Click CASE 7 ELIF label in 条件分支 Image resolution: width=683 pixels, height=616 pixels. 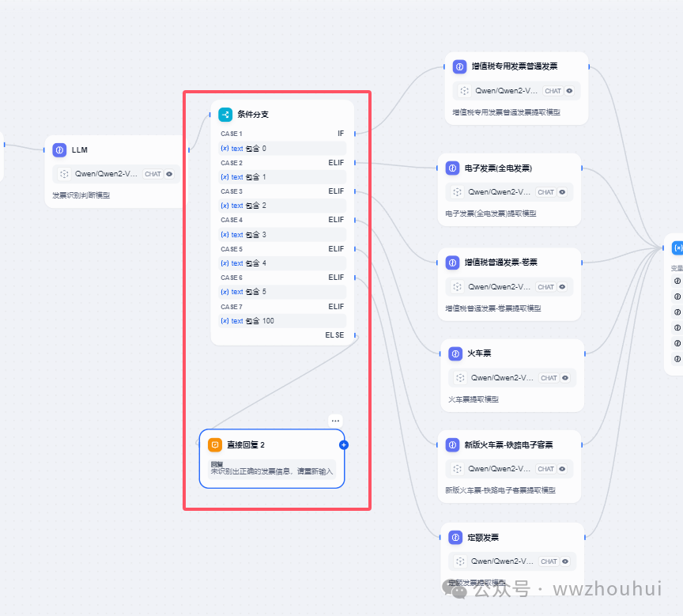coord(336,307)
